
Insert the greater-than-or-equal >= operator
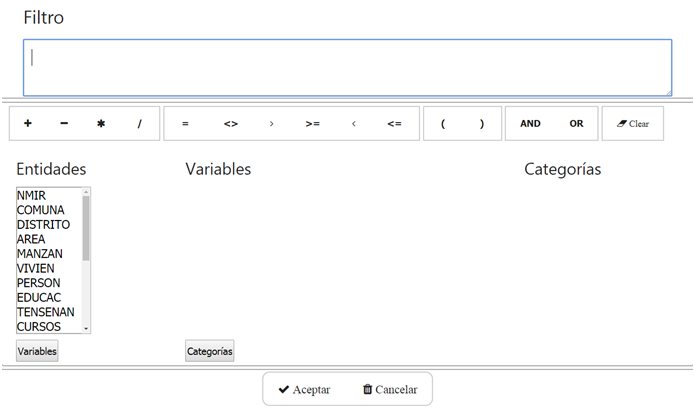coord(312,124)
